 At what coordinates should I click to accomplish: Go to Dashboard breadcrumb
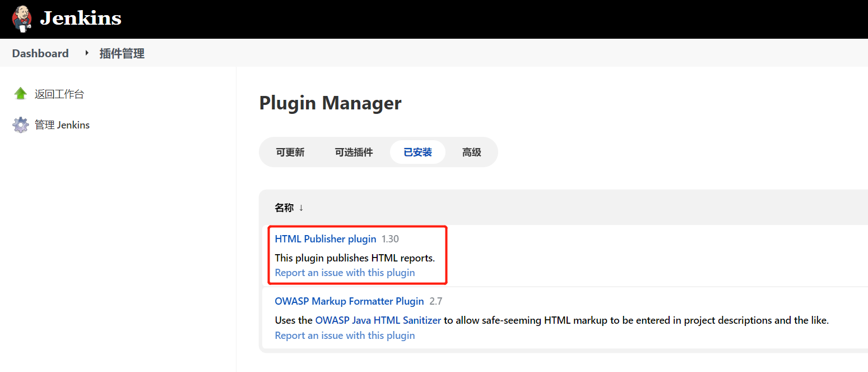(40, 53)
